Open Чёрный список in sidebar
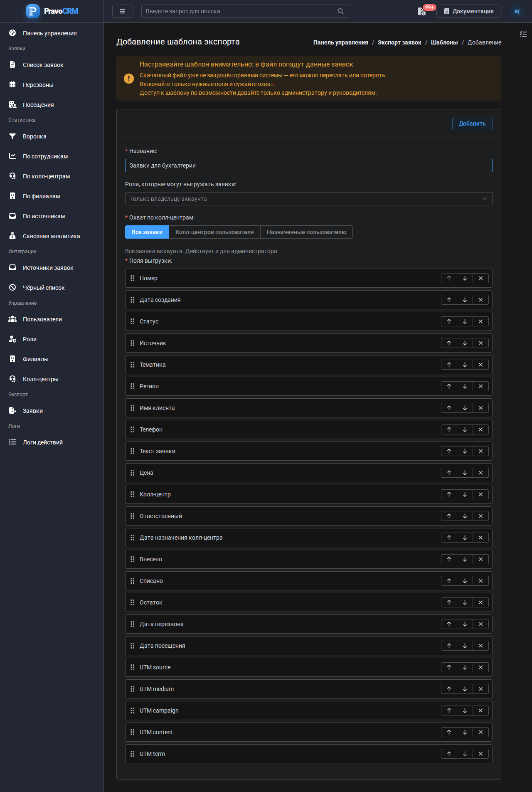This screenshot has width=532, height=792. click(52, 288)
